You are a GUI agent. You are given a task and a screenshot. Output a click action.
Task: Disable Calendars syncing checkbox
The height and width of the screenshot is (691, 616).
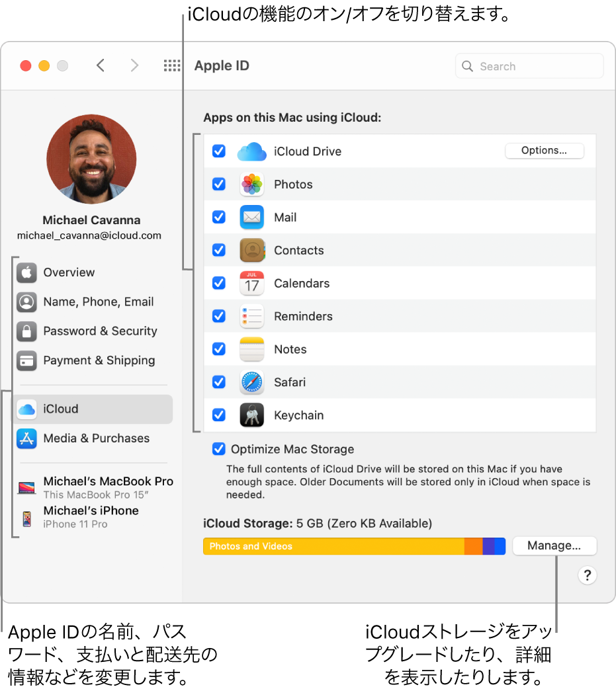click(x=219, y=282)
